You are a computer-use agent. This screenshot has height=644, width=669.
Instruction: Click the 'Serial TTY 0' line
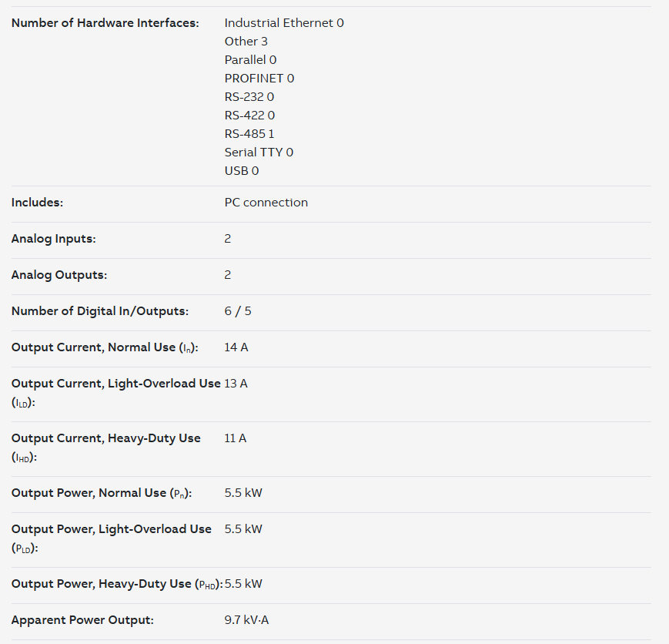tap(259, 153)
